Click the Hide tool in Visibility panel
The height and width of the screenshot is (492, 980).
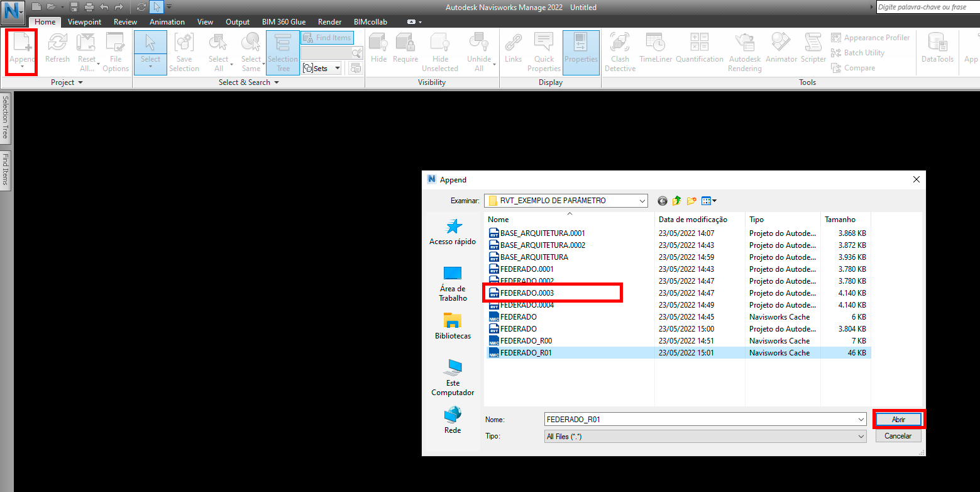tap(378, 48)
